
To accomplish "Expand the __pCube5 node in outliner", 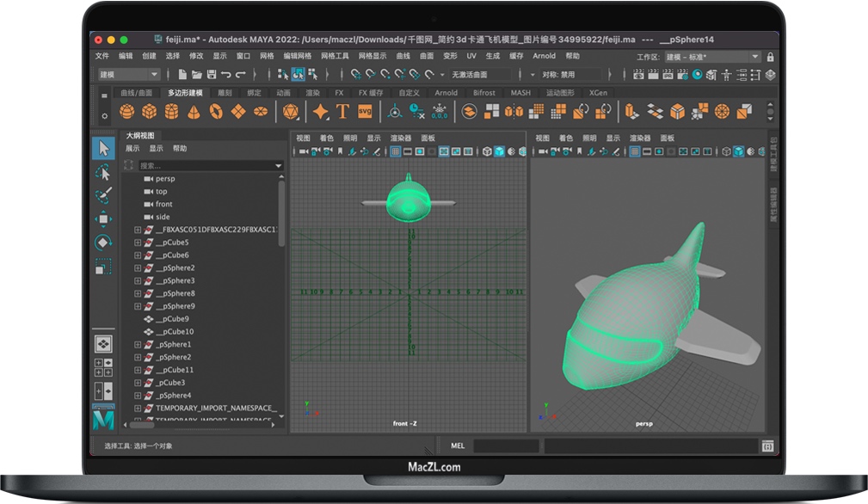I will (x=138, y=243).
